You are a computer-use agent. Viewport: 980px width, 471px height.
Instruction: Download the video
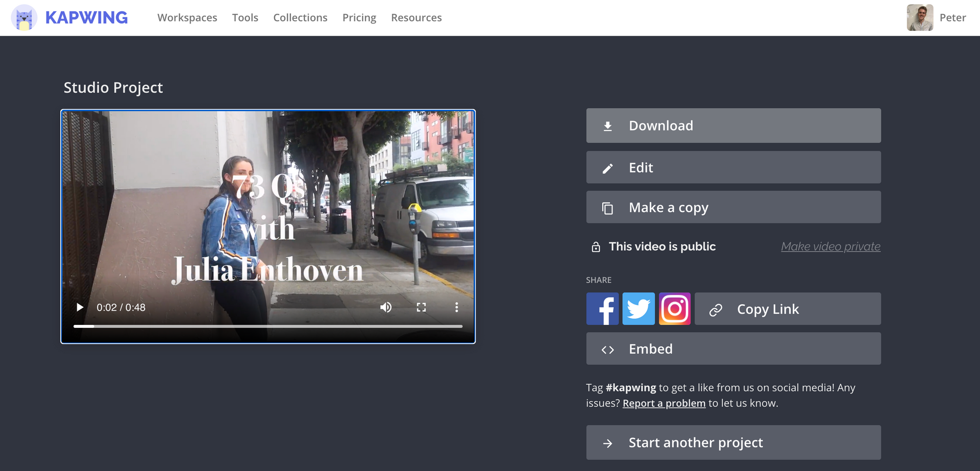pos(734,125)
